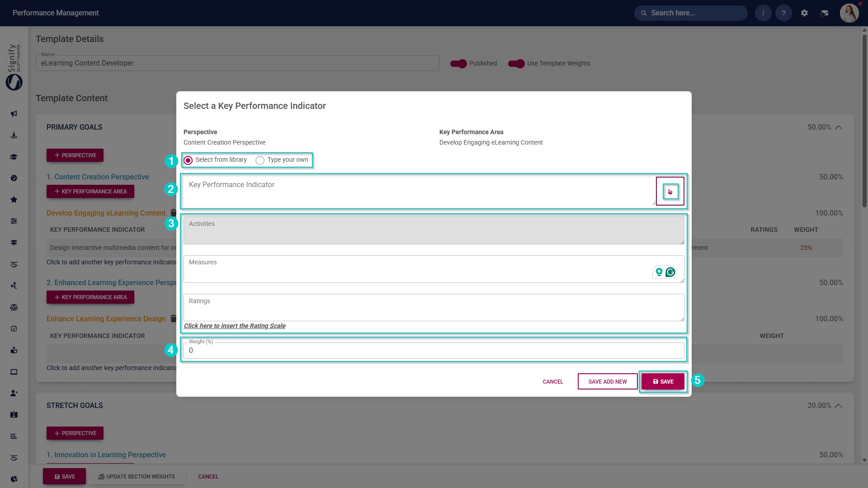Delete Develop Engaging eLearning Content area

(x=173, y=213)
